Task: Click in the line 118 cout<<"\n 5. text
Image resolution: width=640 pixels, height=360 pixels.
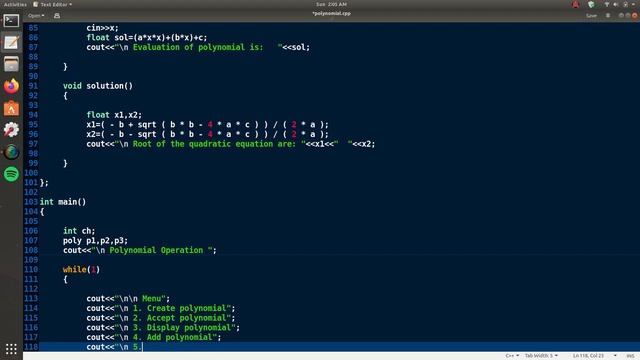Action: [x=113, y=347]
